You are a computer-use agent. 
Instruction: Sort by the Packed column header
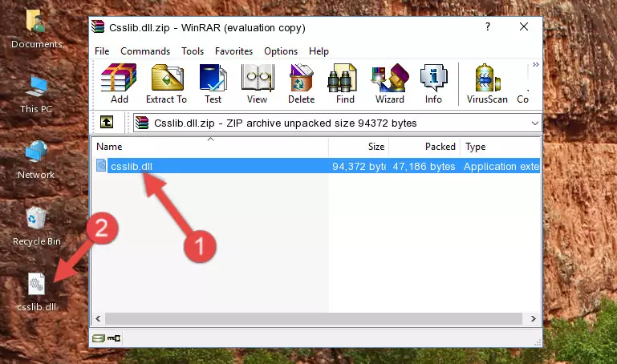pyautogui.click(x=424, y=147)
